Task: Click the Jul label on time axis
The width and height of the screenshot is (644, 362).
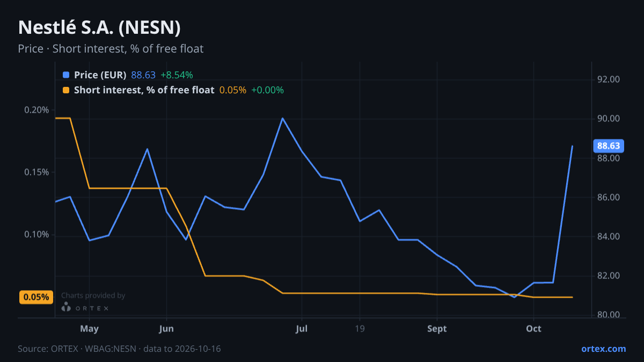Action: pos(302,329)
